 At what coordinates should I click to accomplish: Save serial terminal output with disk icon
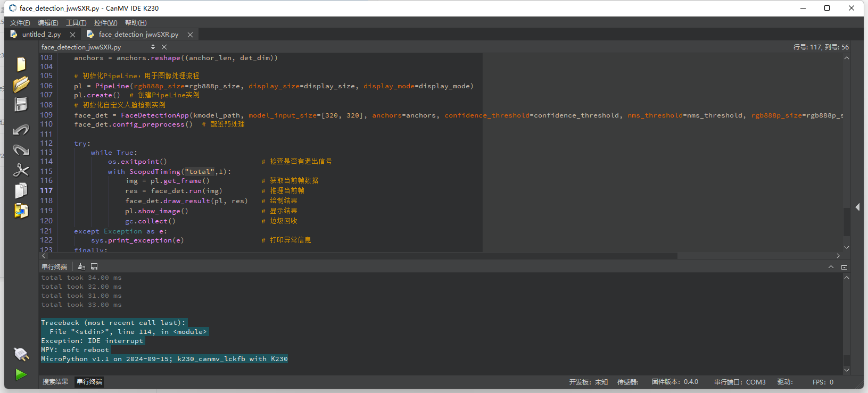tap(94, 266)
